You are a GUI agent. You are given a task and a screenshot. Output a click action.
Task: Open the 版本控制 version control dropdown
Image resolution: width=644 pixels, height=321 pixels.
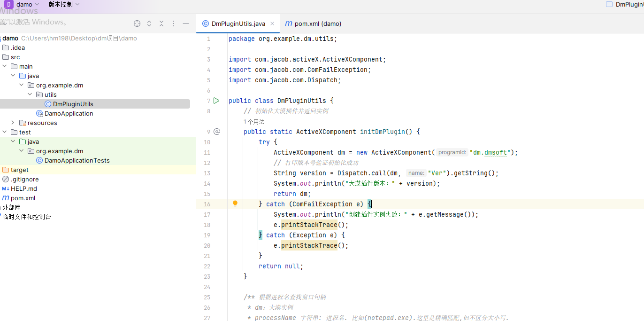coord(64,4)
